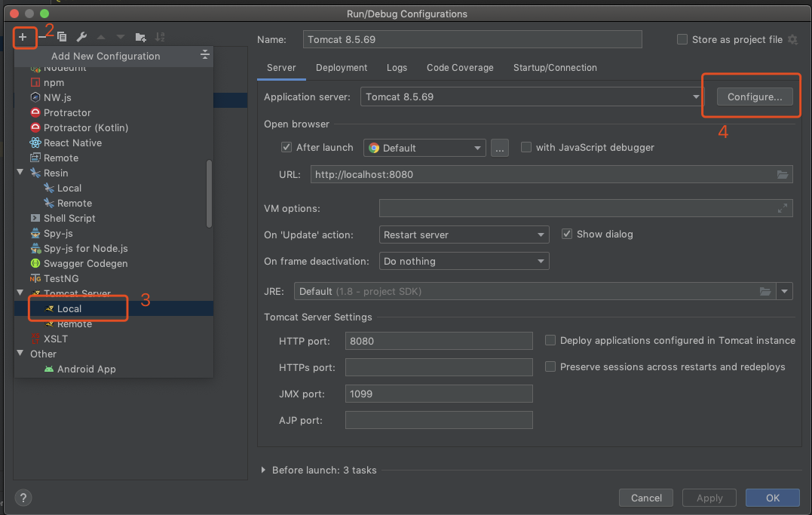Switch to the Logs tab
This screenshot has width=812, height=515.
point(397,68)
